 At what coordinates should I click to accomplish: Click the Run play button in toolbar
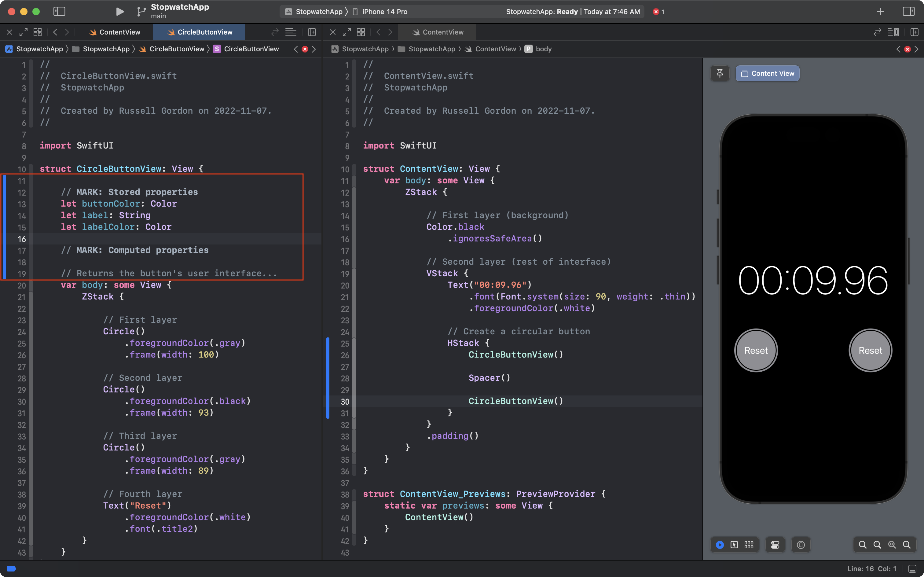[x=120, y=11]
